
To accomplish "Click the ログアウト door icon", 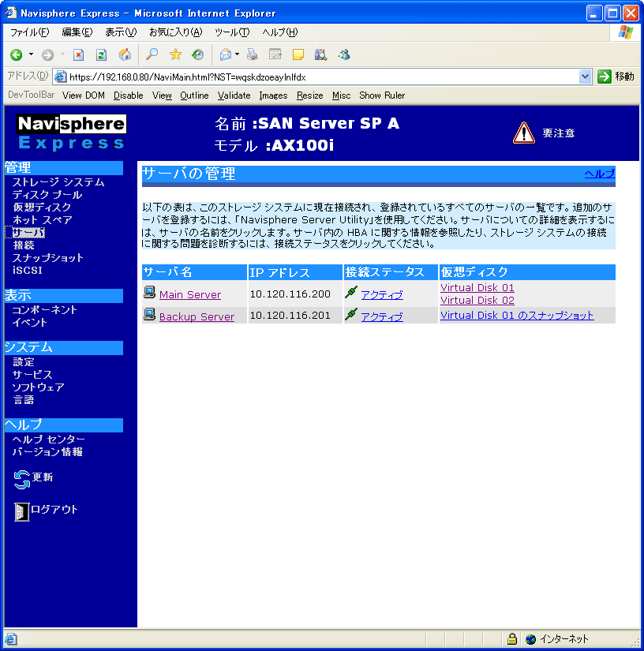I will 22,511.
